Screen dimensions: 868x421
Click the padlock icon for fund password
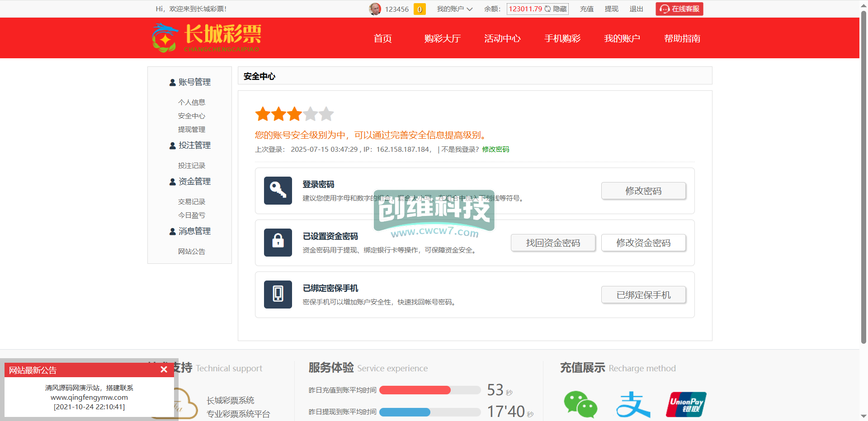pos(278,243)
